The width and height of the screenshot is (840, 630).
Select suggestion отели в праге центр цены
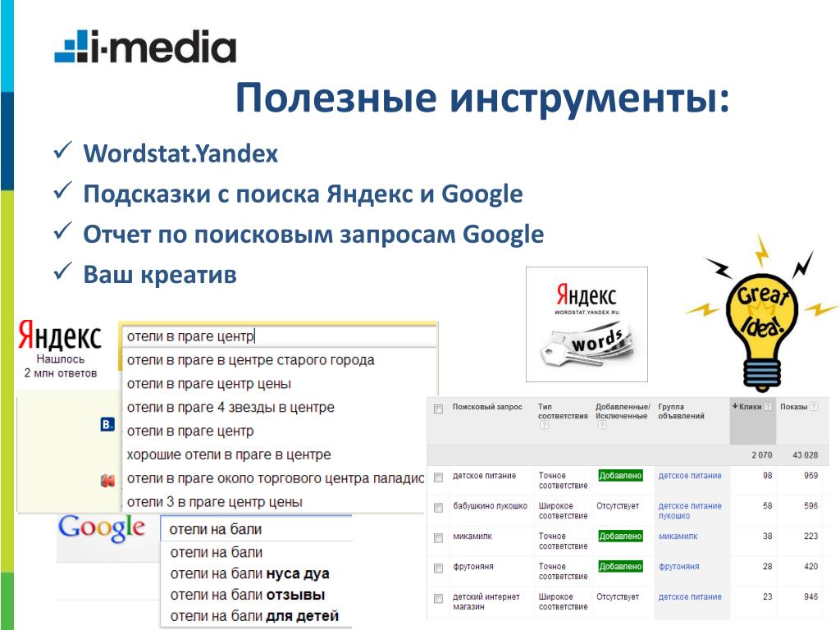(x=209, y=384)
